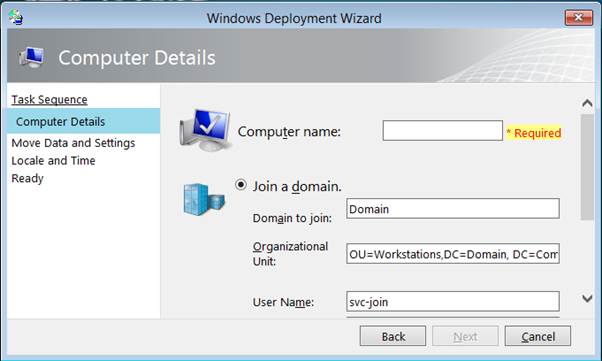Click the Cancel button

click(538, 336)
